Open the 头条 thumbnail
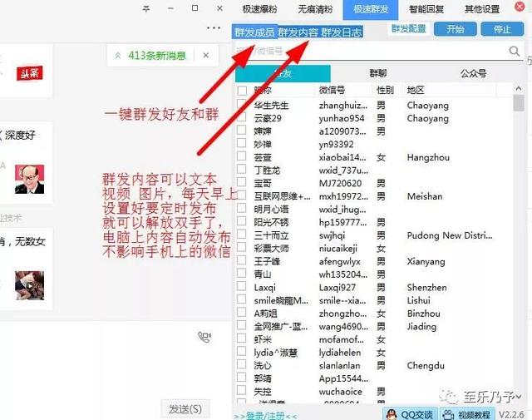Screen dimensions: 532x420 point(30,73)
